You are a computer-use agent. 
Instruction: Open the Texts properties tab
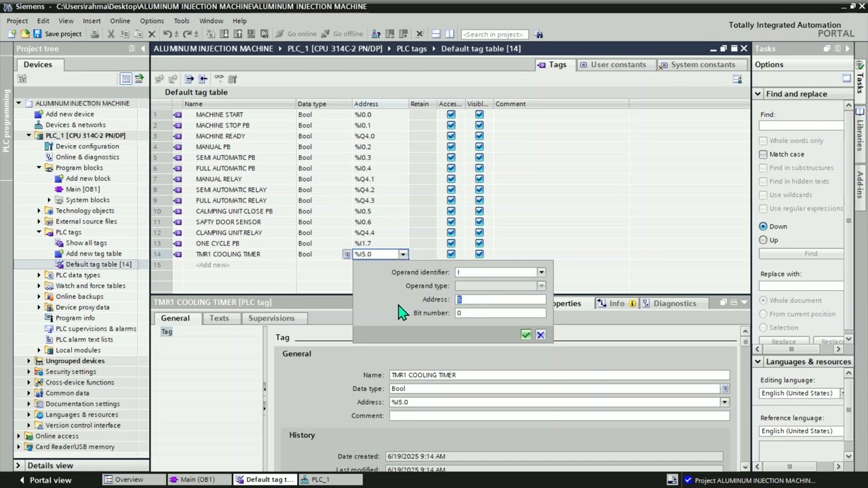(219, 319)
